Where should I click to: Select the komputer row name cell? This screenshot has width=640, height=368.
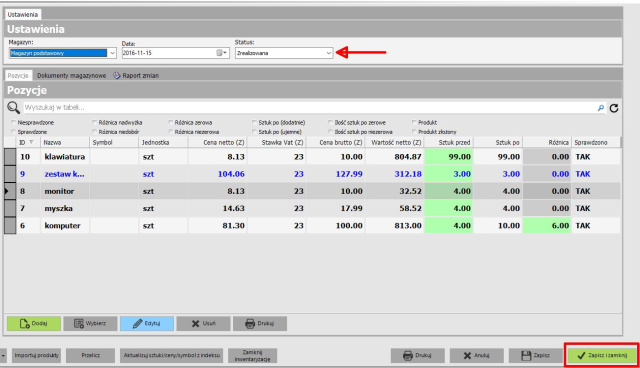(64, 226)
